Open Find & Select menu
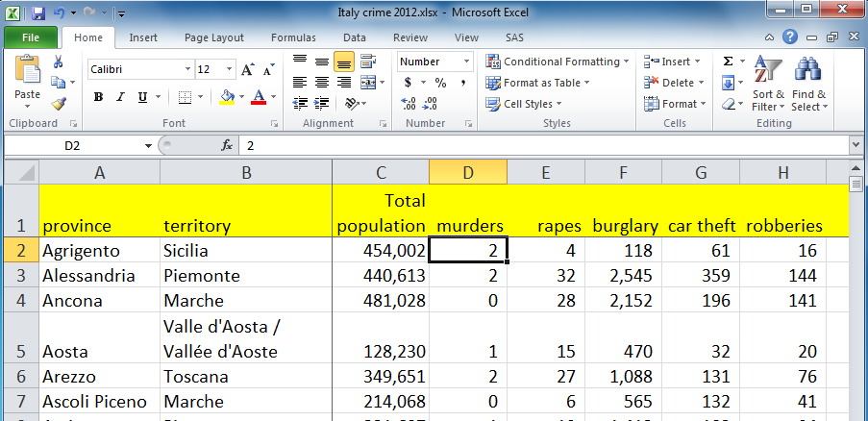 pos(808,83)
